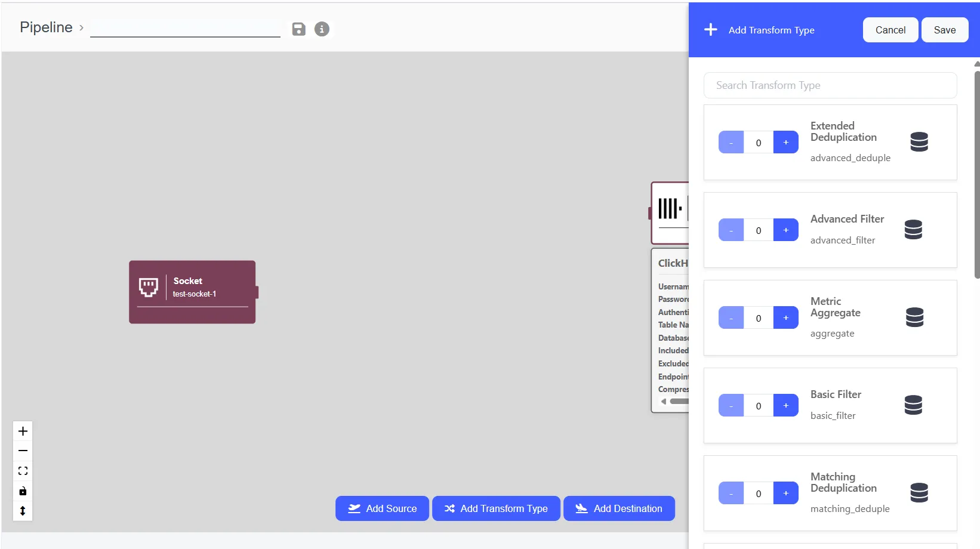Increase the Metric Aggregate count
Viewport: 980px width, 549px height.
pyautogui.click(x=786, y=317)
